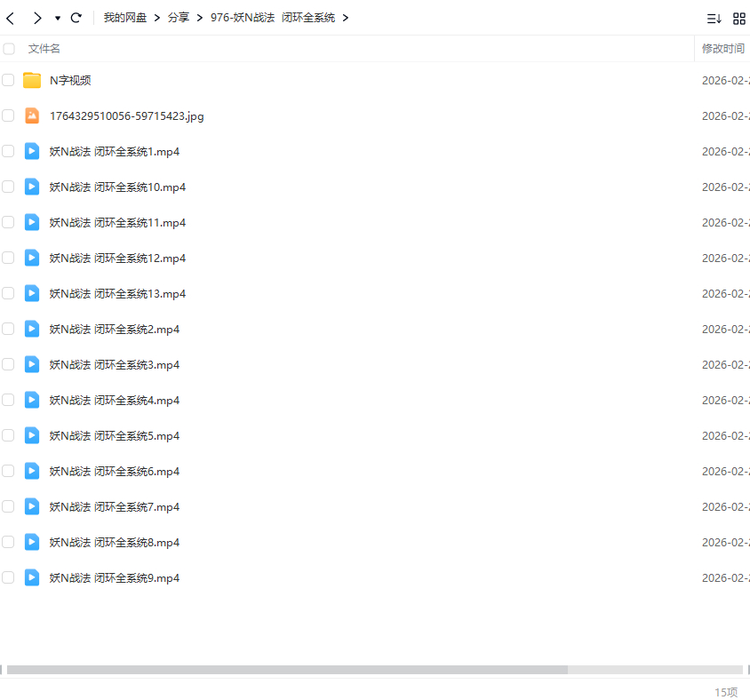Expand the chevron after 我的网盘 breadcrumb

[x=156, y=18]
